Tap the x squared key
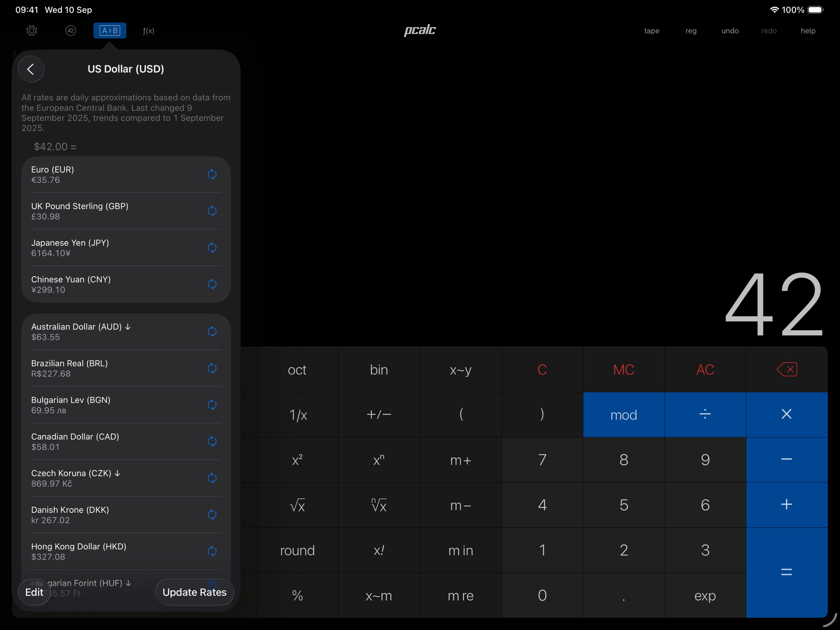The image size is (840, 630). tap(297, 460)
